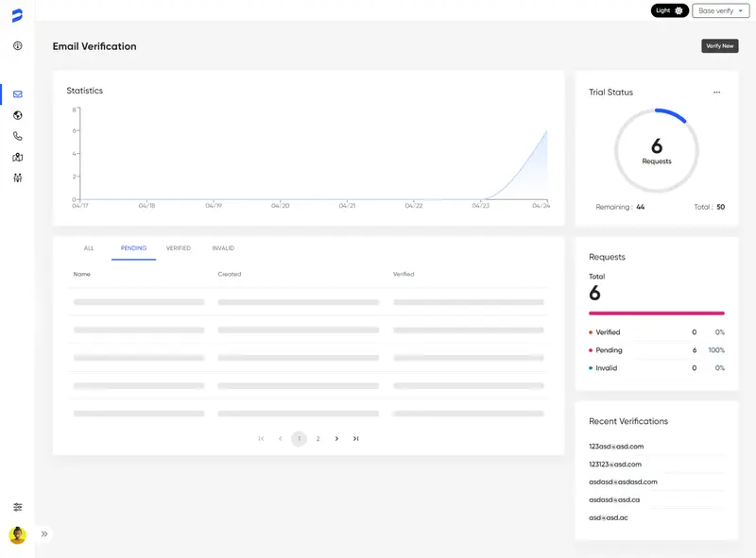Viewport: 756px width, 558px height.
Task: Click recent verification 123asd@asd.com
Action: click(x=616, y=447)
